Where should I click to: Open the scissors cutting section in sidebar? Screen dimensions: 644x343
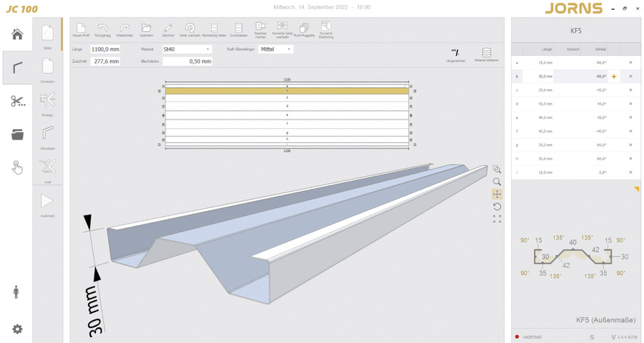click(18, 101)
